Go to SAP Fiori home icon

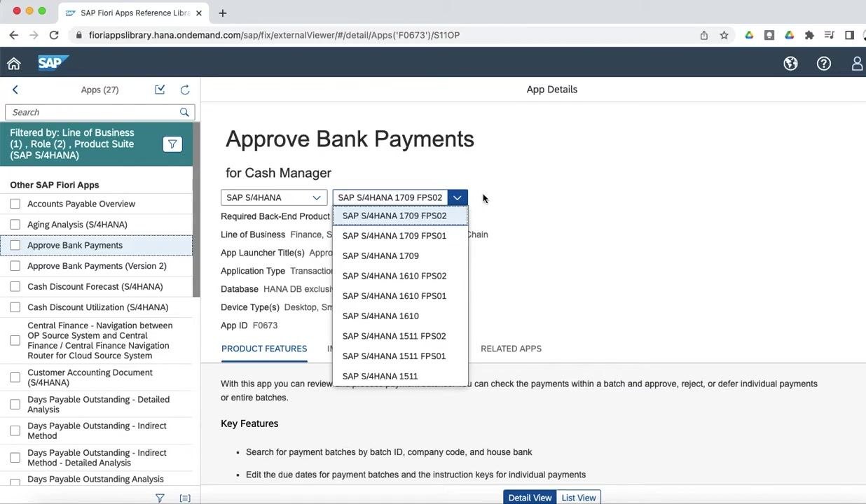(13, 64)
